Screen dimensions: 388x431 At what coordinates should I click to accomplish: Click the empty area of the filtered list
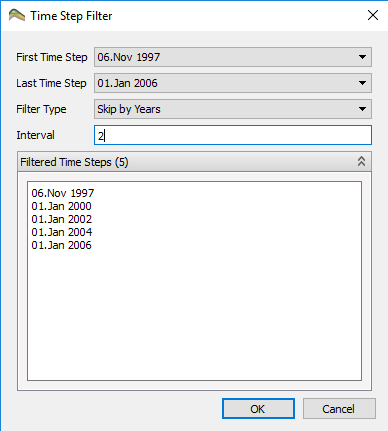(194, 313)
